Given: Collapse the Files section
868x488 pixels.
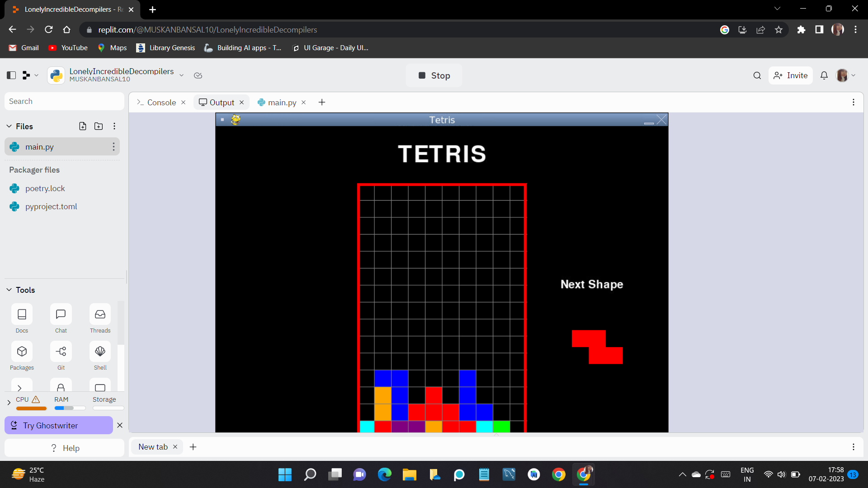Looking at the screenshot, I should tap(9, 126).
